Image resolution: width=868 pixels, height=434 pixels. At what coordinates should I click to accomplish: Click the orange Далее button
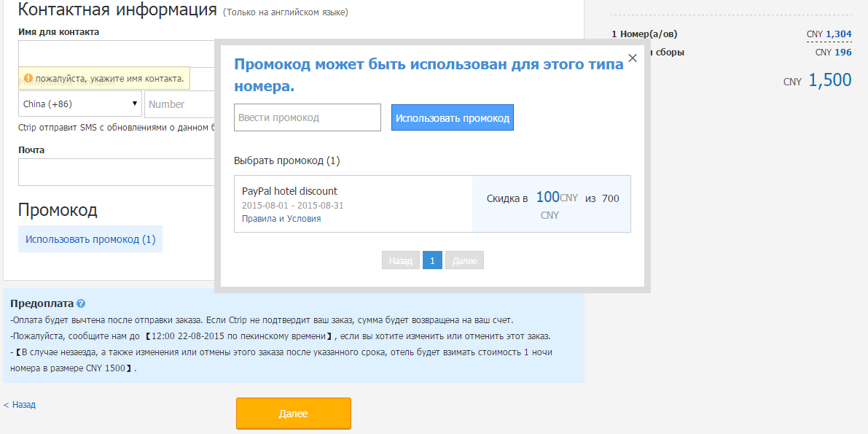294,414
